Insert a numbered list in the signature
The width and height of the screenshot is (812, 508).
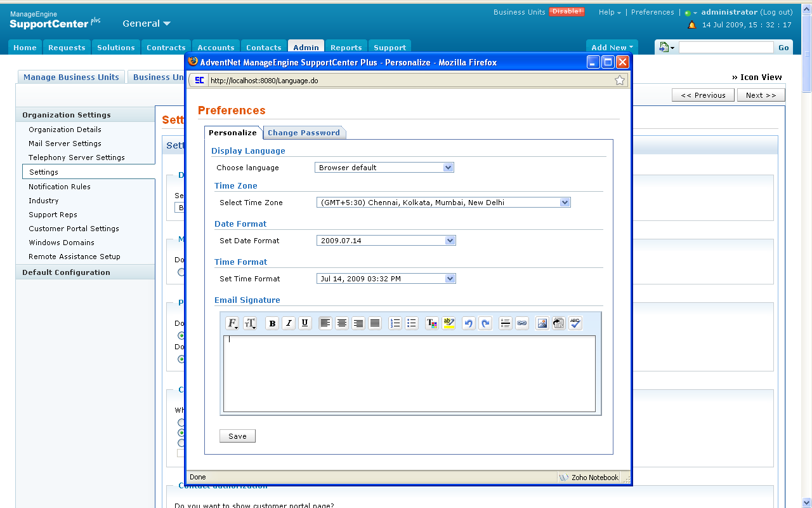point(395,323)
